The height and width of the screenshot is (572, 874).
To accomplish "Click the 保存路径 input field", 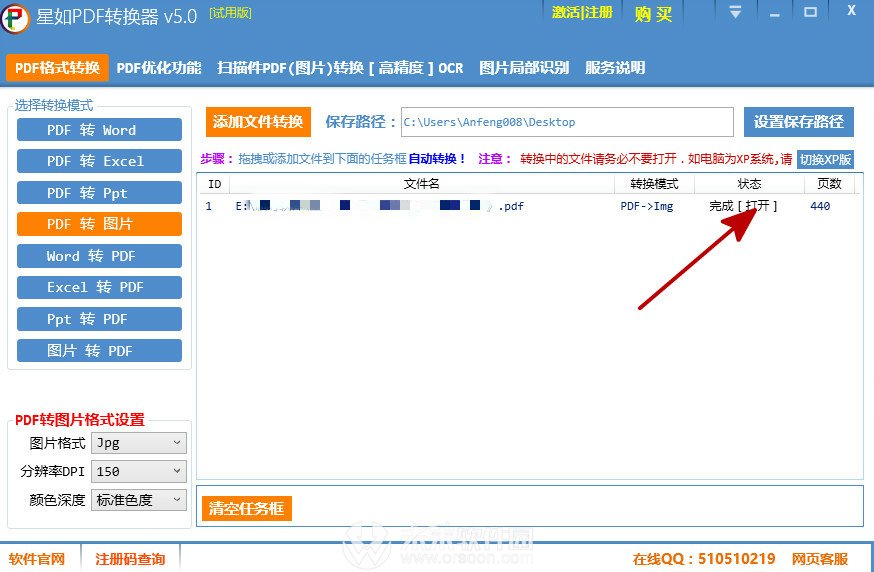I will (x=567, y=122).
